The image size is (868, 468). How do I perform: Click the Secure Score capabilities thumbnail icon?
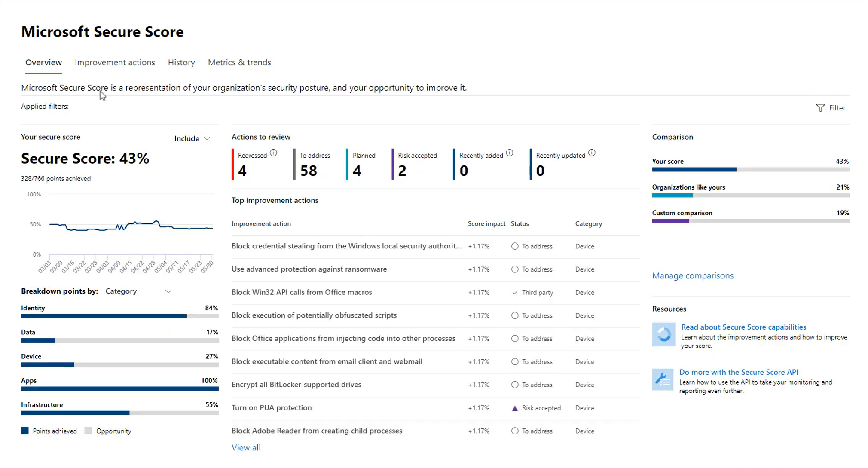(x=664, y=334)
